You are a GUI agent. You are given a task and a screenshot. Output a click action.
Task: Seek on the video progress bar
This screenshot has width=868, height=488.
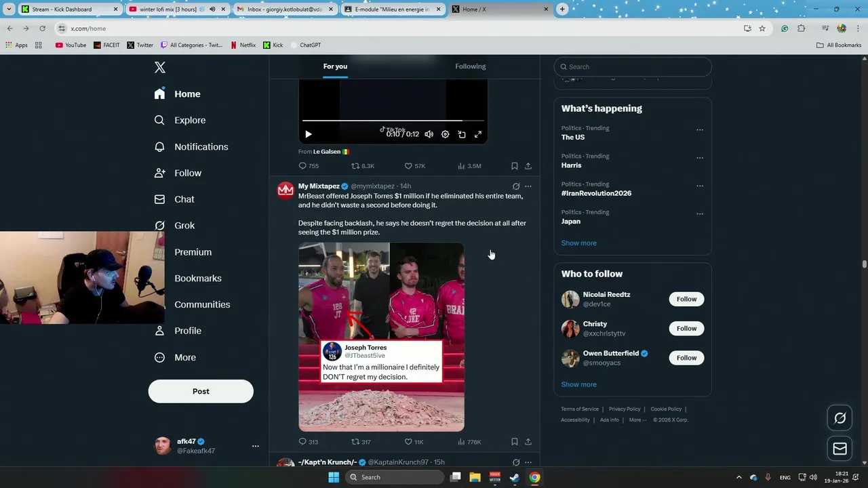tap(393, 121)
